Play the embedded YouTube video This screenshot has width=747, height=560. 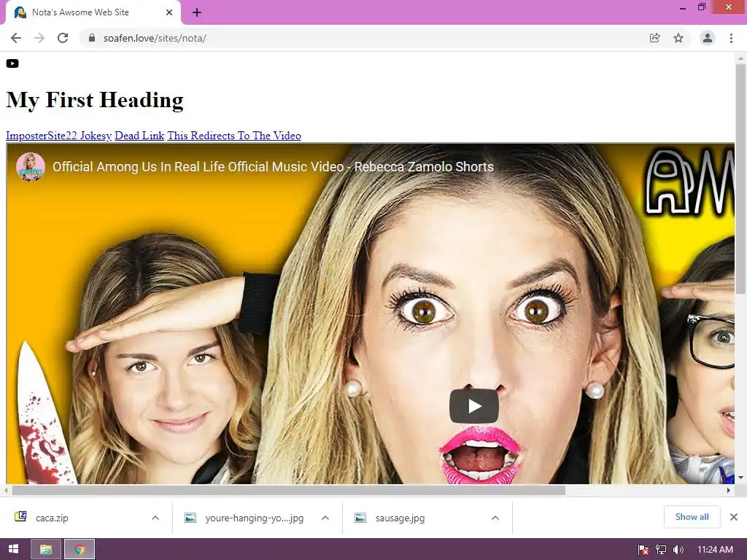[x=474, y=406]
